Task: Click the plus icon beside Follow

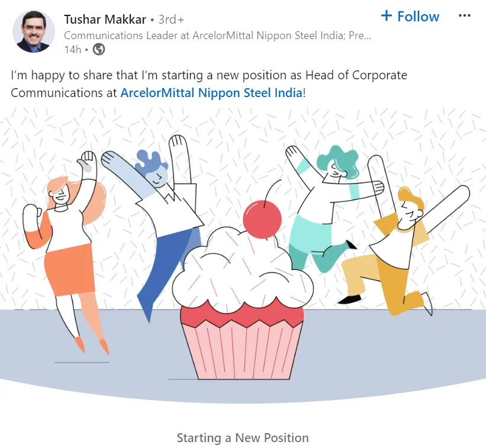Action: [387, 15]
